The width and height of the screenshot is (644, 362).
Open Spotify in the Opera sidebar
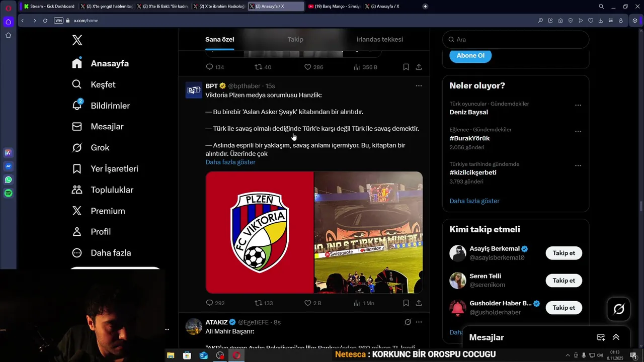[8, 193]
